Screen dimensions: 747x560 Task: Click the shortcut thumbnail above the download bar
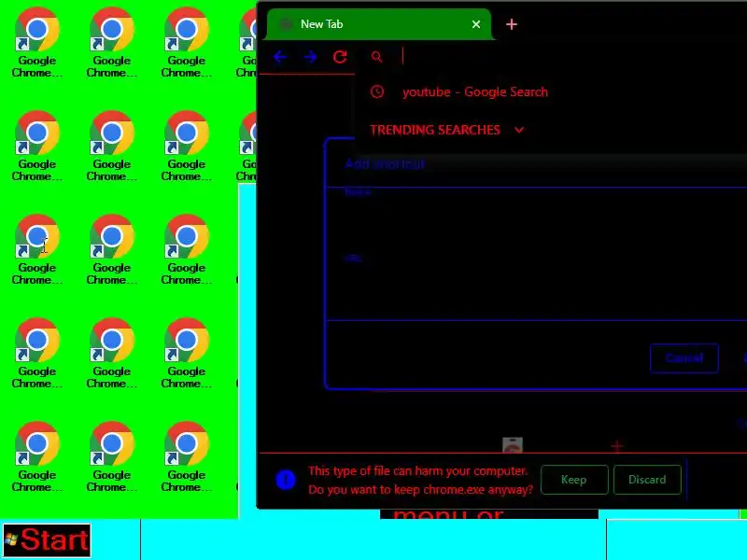[513, 445]
